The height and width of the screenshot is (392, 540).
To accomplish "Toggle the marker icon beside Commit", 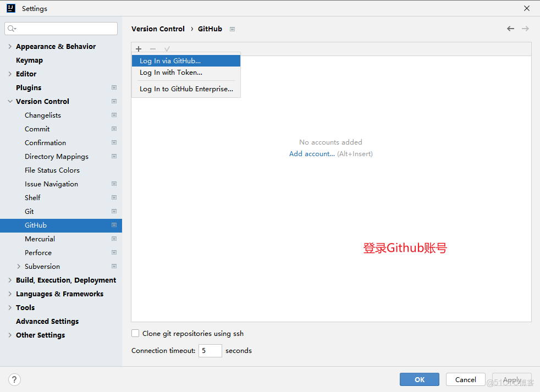I will (x=114, y=129).
